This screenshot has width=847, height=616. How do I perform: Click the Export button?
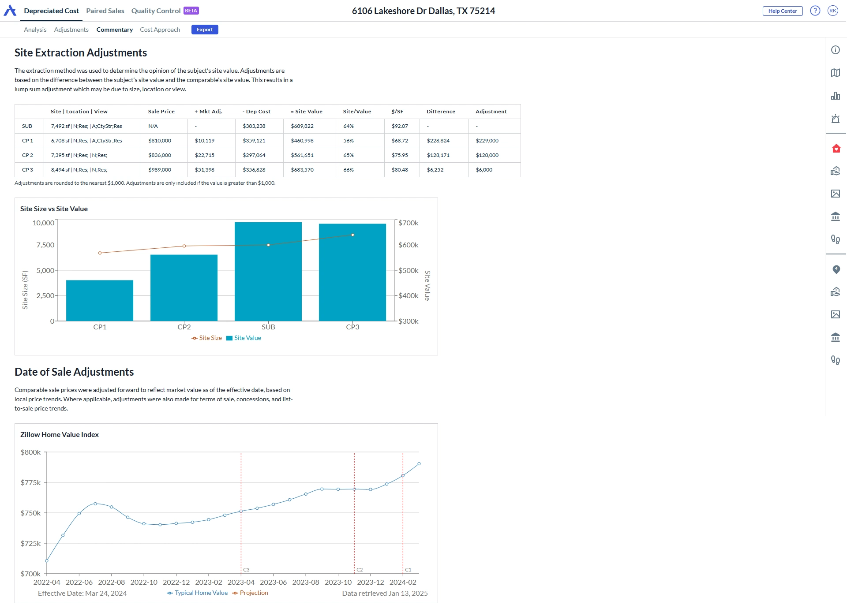[205, 30]
